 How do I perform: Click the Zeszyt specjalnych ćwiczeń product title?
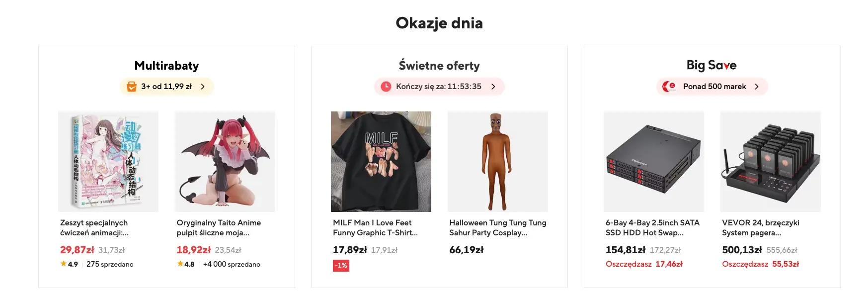94,227
